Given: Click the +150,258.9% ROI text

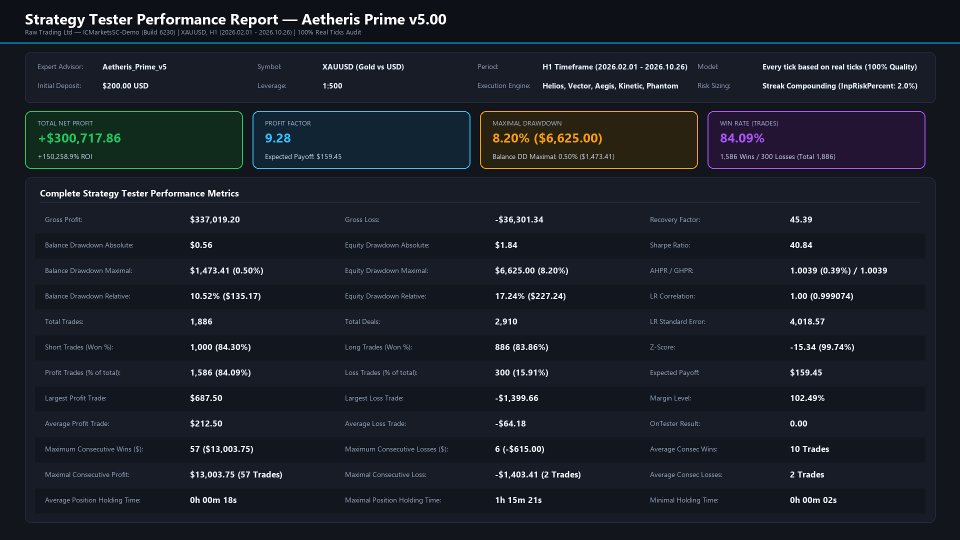Looking at the screenshot, I should [65, 157].
